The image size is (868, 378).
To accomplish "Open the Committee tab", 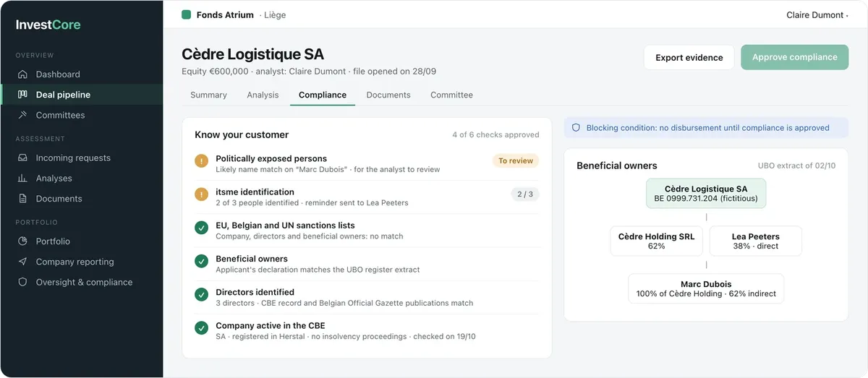I will pyautogui.click(x=451, y=95).
